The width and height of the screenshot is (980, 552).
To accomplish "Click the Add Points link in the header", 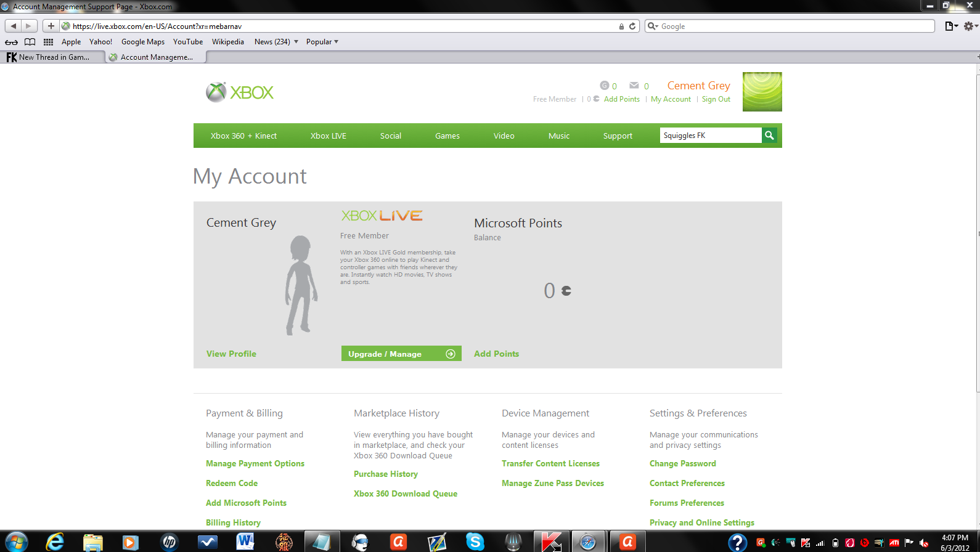I will click(x=622, y=99).
